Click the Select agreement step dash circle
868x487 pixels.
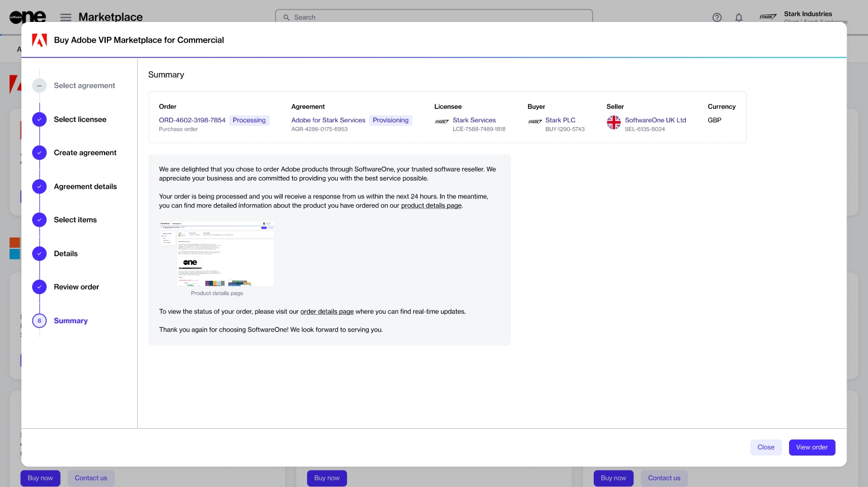pos(39,86)
